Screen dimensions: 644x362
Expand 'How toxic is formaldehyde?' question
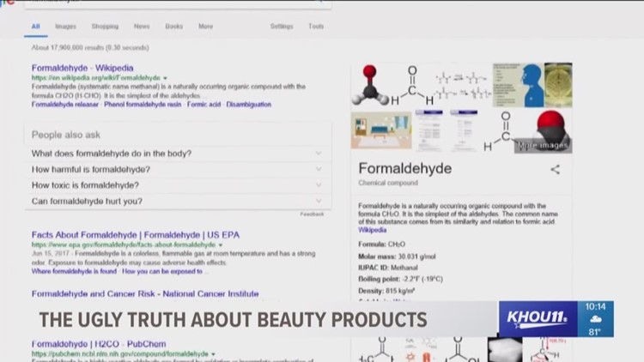[x=178, y=185]
